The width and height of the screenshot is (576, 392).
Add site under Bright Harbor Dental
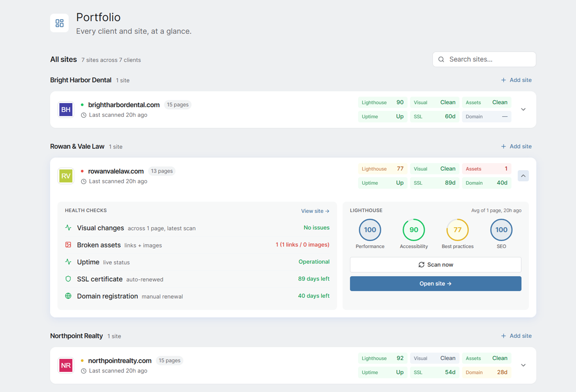click(516, 80)
